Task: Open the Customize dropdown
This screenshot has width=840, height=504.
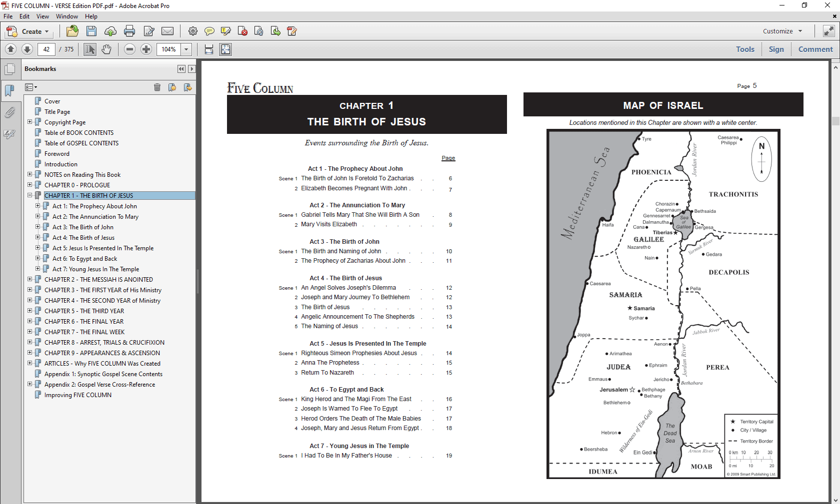Action: [782, 31]
